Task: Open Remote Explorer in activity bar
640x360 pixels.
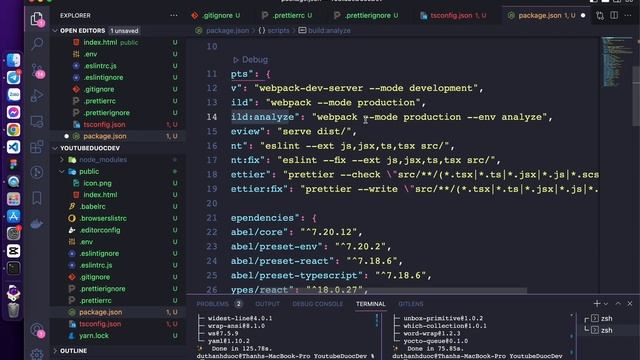Action: click(x=37, y=121)
